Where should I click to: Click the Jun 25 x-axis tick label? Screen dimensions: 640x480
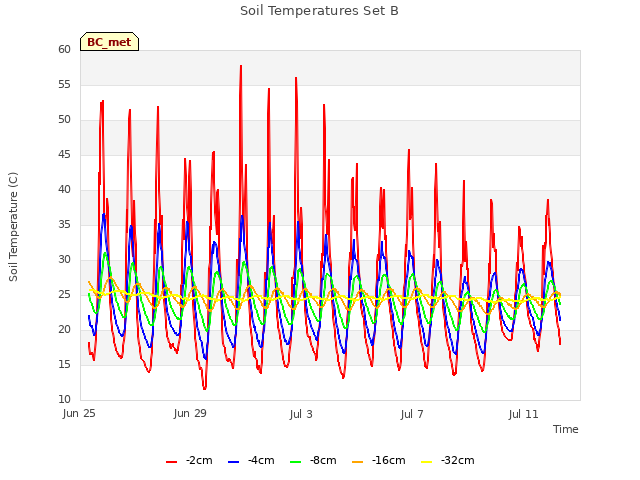(x=79, y=413)
